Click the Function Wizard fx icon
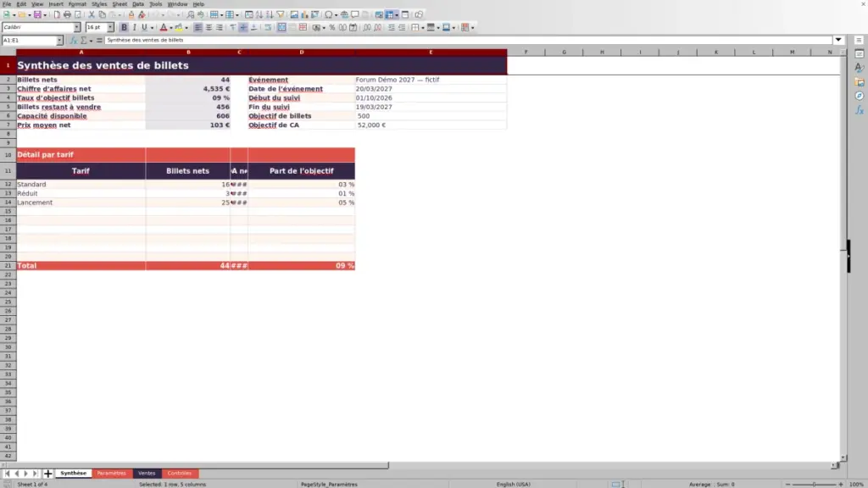868x488 pixels. [x=73, y=41]
